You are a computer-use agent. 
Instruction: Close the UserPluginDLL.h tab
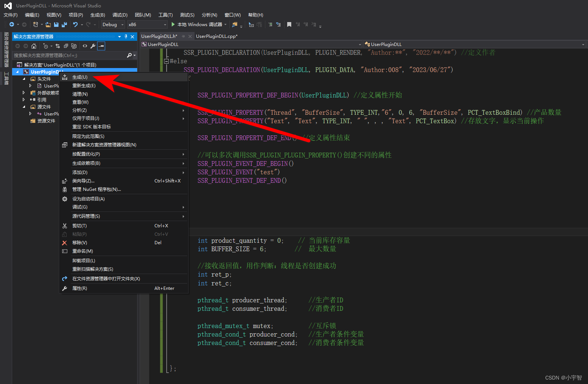pos(190,36)
